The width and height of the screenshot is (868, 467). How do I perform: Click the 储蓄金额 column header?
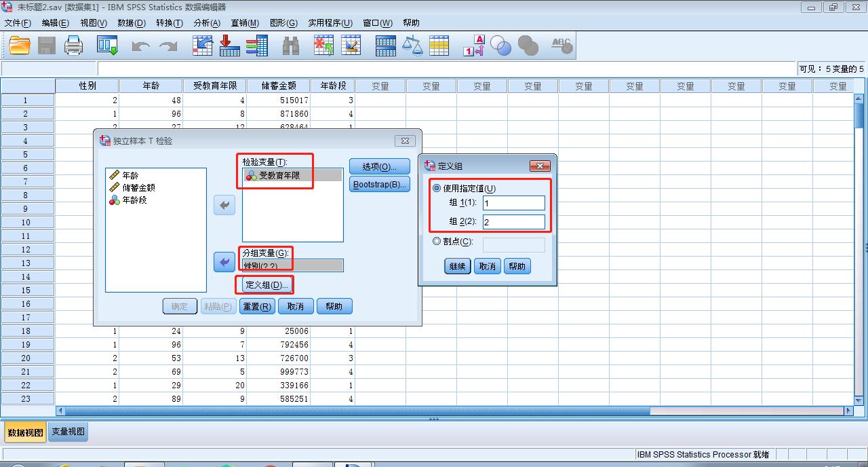pyautogui.click(x=279, y=86)
